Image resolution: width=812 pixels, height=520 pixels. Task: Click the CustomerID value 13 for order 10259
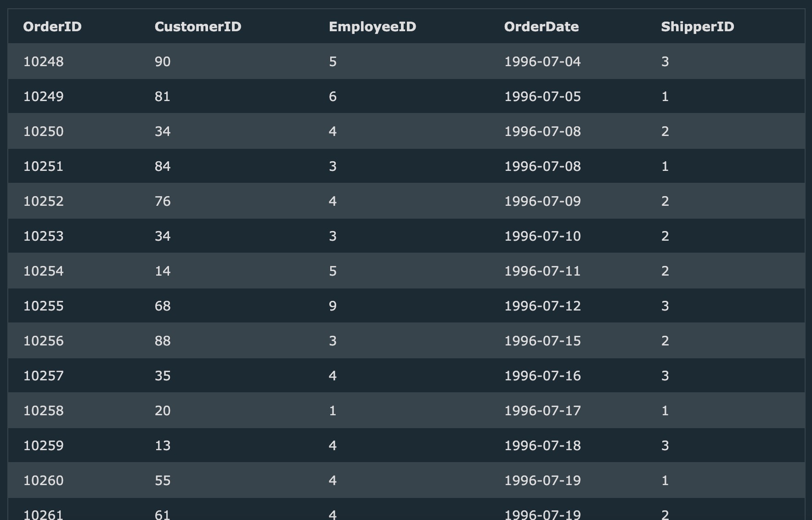coord(163,445)
